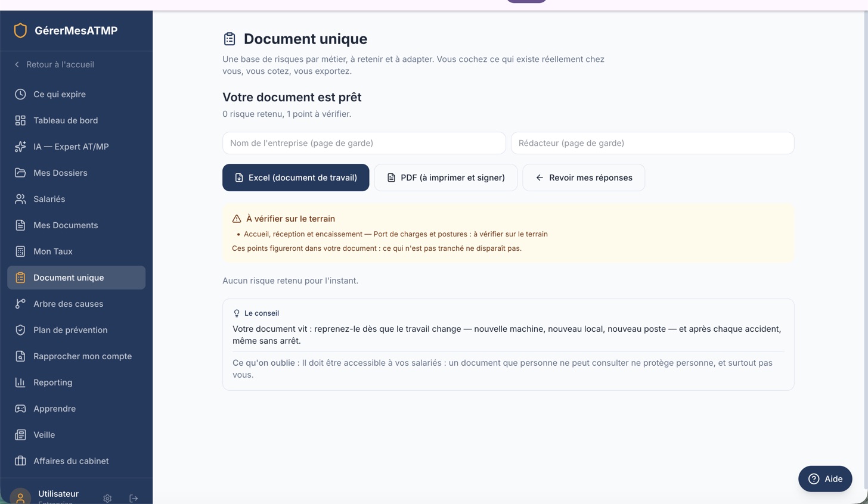Open Mes Dossiers section

click(76, 173)
